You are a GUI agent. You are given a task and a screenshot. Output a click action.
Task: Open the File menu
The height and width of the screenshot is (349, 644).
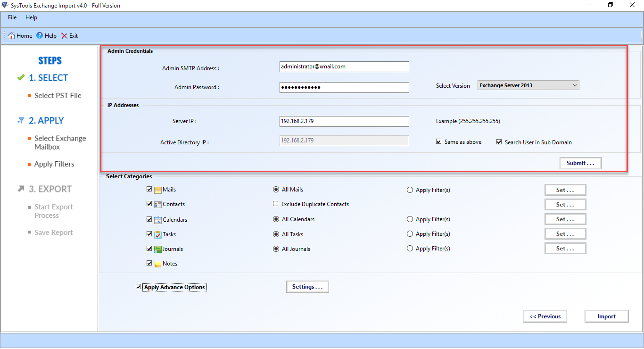click(12, 17)
